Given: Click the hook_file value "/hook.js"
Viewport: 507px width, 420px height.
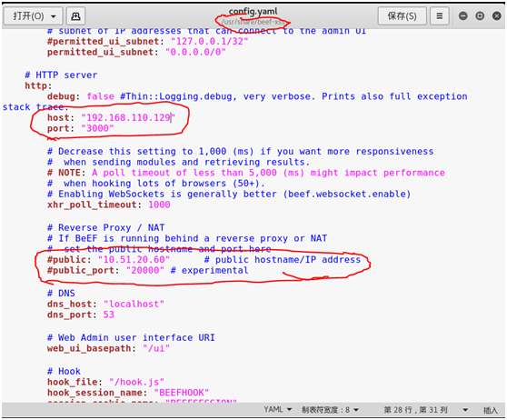Looking at the screenshot, I should click(x=136, y=382).
